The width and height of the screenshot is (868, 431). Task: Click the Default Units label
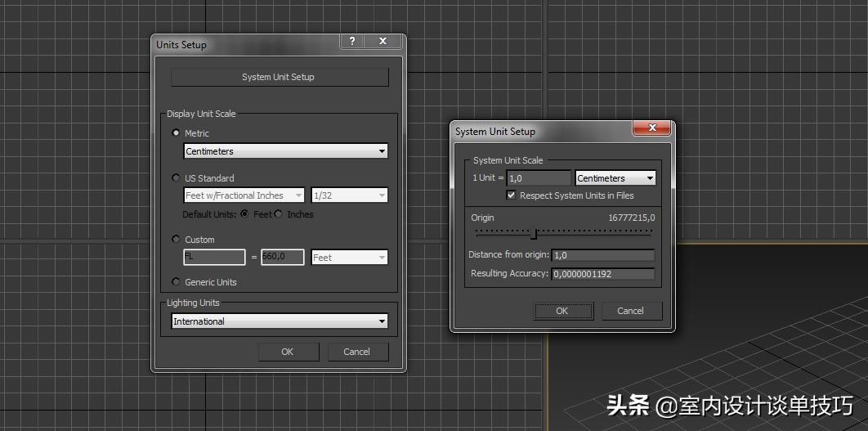click(210, 214)
